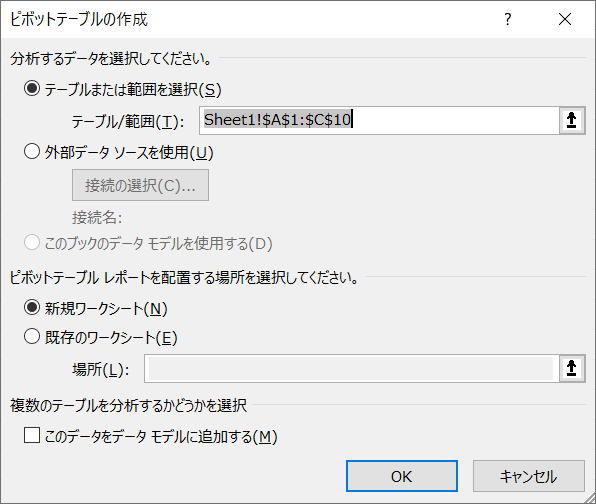Select このブックのデータ モデルを使用する radio
The height and width of the screenshot is (504, 596).
32,243
